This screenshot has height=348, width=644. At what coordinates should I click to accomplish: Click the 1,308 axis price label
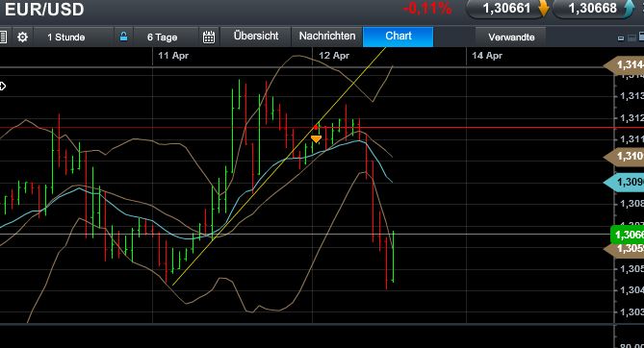631,204
